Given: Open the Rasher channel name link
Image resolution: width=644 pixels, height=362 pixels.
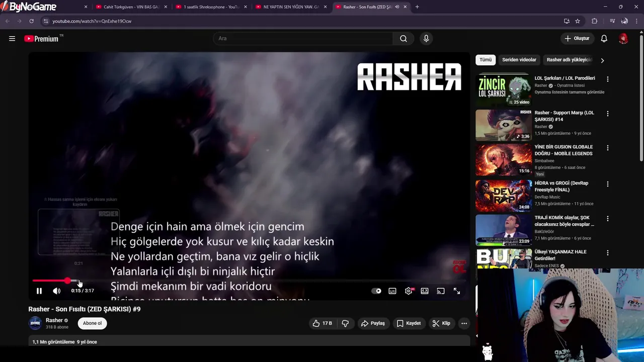Looking at the screenshot, I should click(x=54, y=320).
